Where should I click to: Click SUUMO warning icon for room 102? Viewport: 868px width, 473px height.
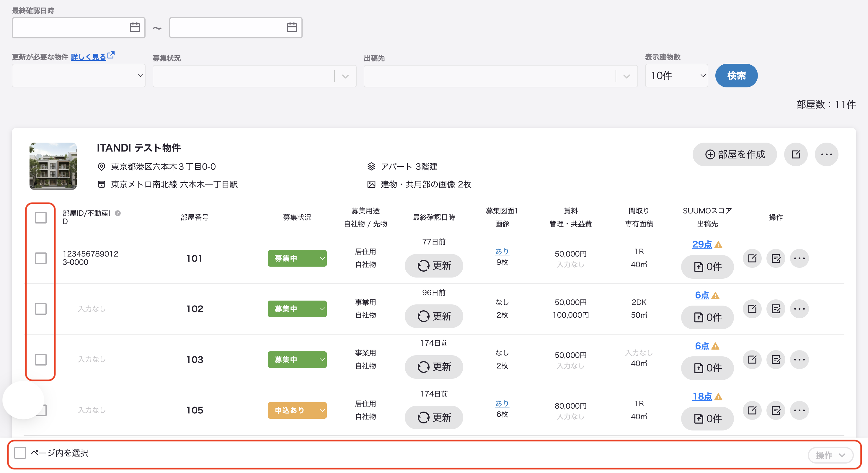(x=715, y=296)
